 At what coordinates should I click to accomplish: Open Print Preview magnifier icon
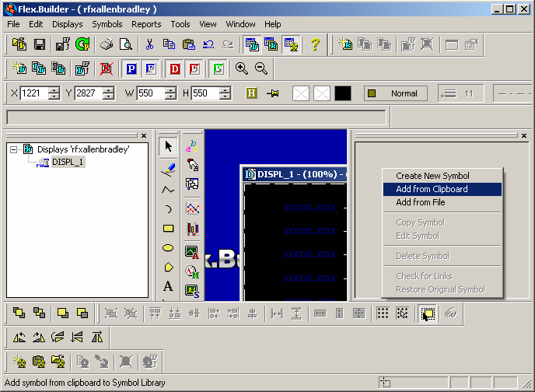coord(126,44)
